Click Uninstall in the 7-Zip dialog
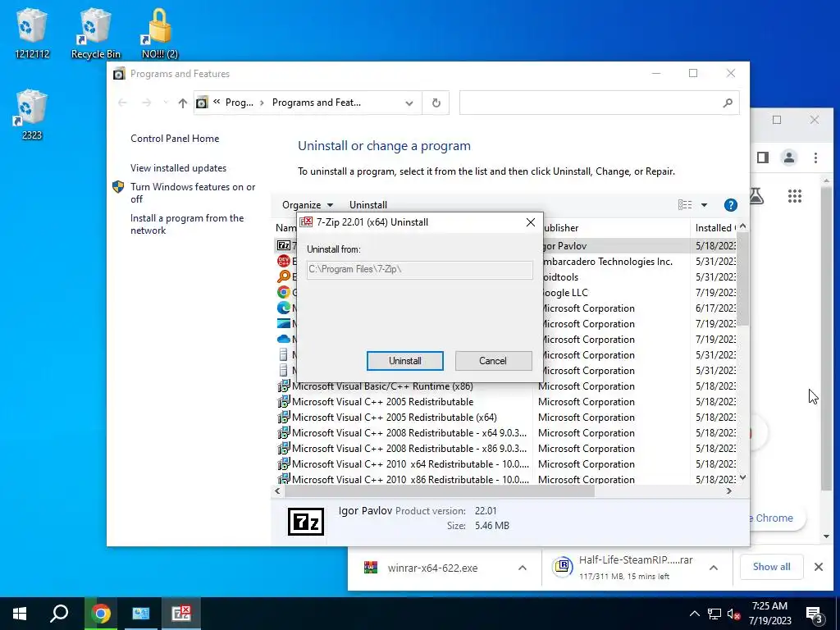Viewport: 840px width, 630px height. pyautogui.click(x=405, y=361)
